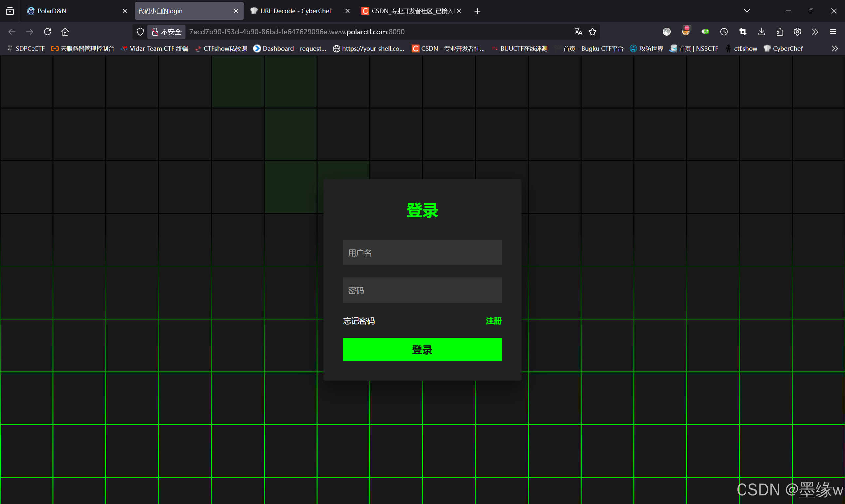
Task: Click the screenshot crop tool icon
Action: (x=743, y=32)
